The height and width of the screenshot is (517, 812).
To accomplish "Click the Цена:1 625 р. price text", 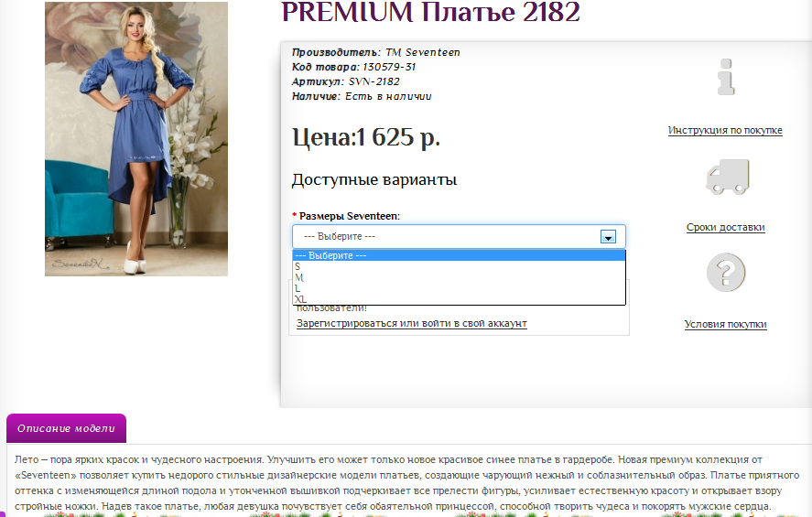I will [x=366, y=137].
